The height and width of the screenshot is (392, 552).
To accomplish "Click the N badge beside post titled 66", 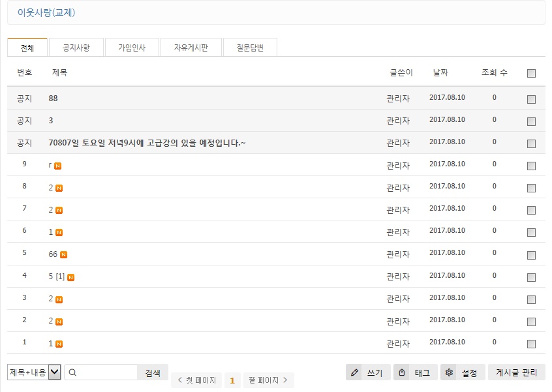I will [64, 254].
